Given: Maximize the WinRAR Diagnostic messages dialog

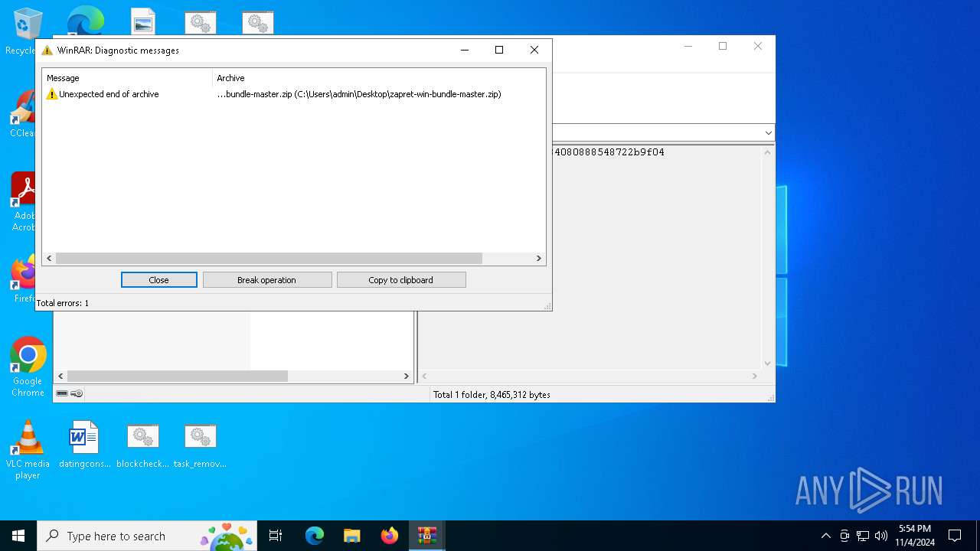Looking at the screenshot, I should click(499, 50).
